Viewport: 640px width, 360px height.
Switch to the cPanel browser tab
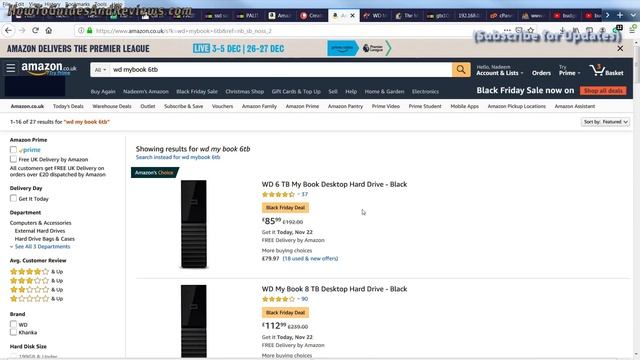(x=501, y=16)
